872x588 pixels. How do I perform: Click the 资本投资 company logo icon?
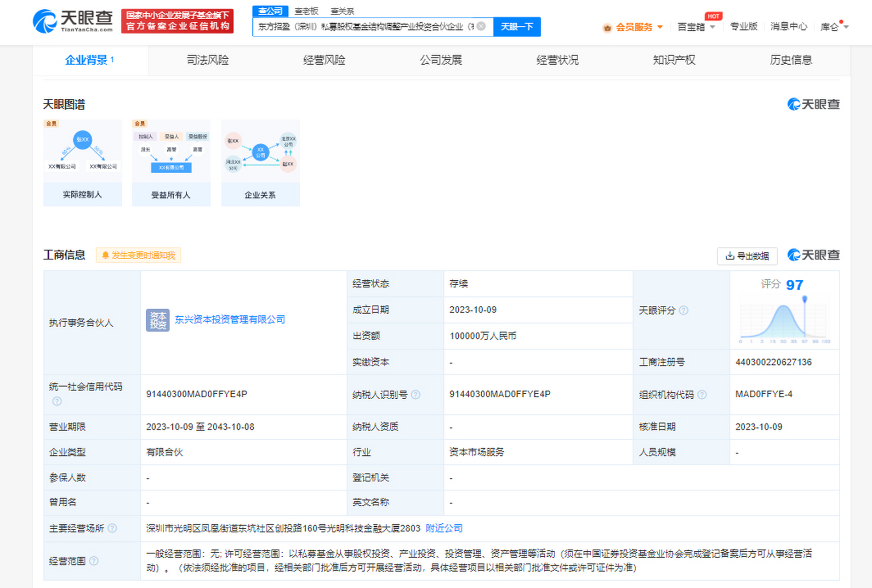tap(158, 320)
